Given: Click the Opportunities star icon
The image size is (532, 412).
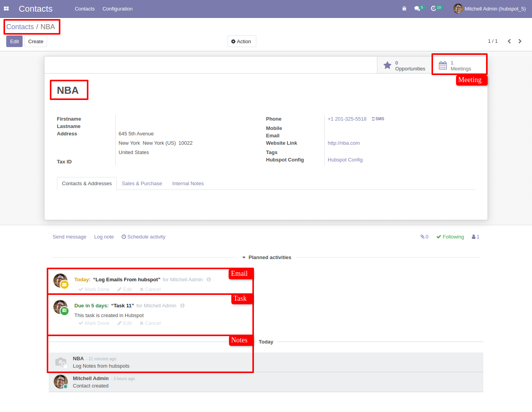Looking at the screenshot, I should pyautogui.click(x=387, y=65).
